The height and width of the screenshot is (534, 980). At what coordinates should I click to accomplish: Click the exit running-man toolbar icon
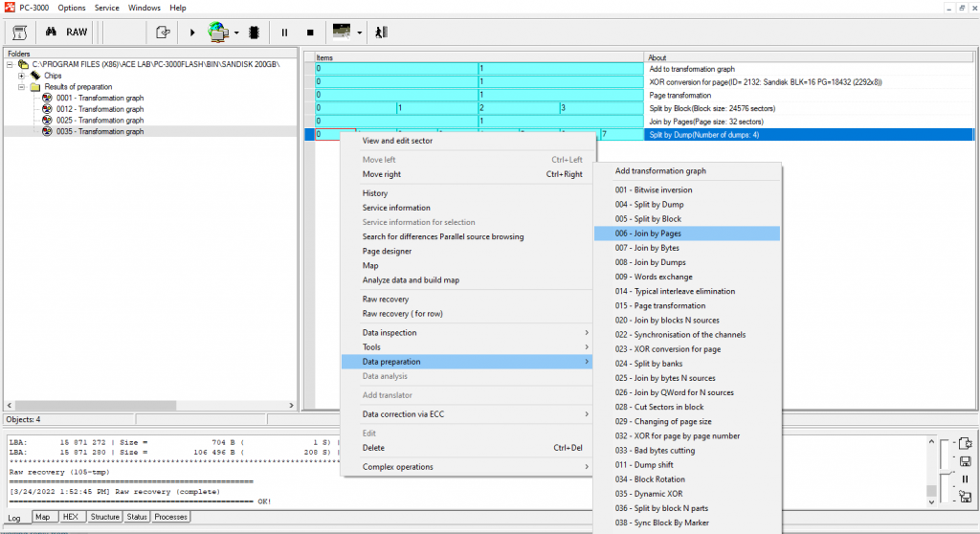point(382,32)
